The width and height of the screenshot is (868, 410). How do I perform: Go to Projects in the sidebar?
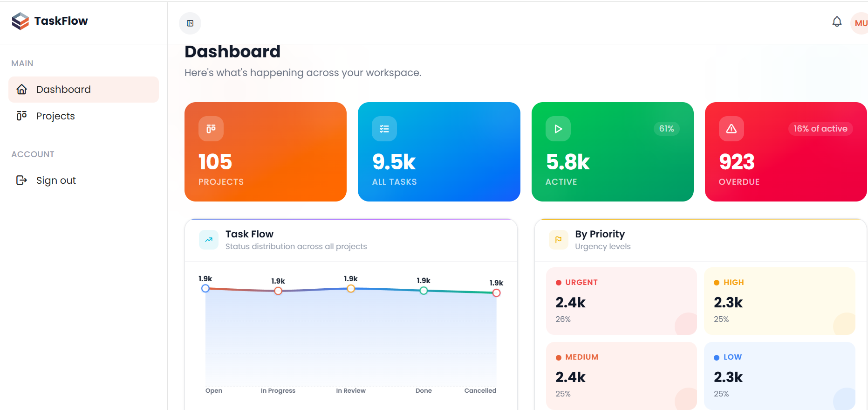point(83,116)
